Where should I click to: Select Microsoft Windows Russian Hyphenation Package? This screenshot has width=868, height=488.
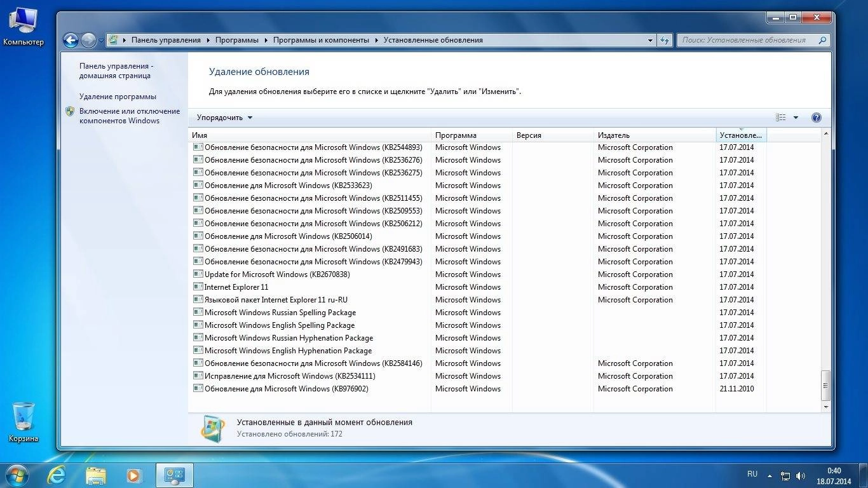coord(478,338)
